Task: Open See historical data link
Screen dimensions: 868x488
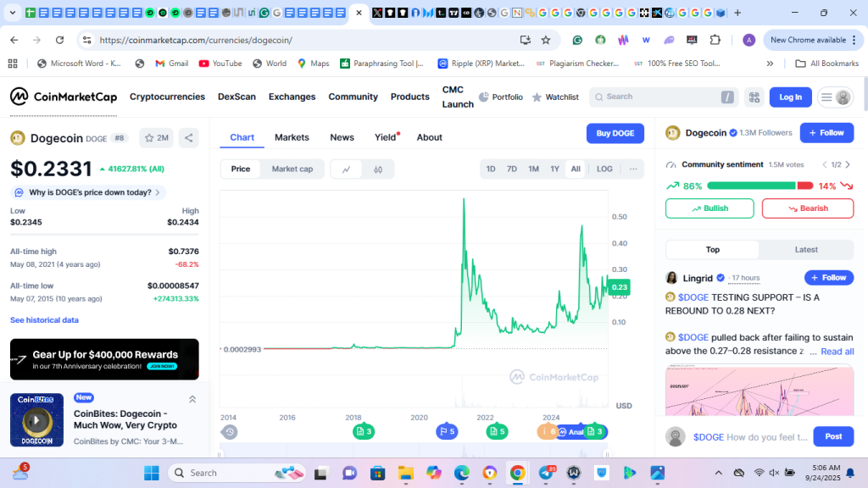Action: click(x=44, y=320)
